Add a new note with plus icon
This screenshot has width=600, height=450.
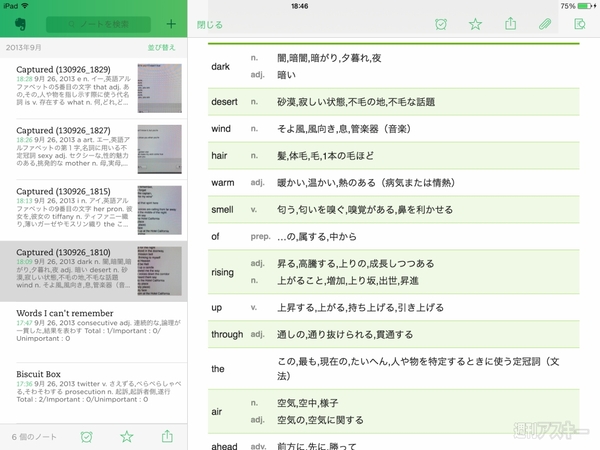click(171, 24)
